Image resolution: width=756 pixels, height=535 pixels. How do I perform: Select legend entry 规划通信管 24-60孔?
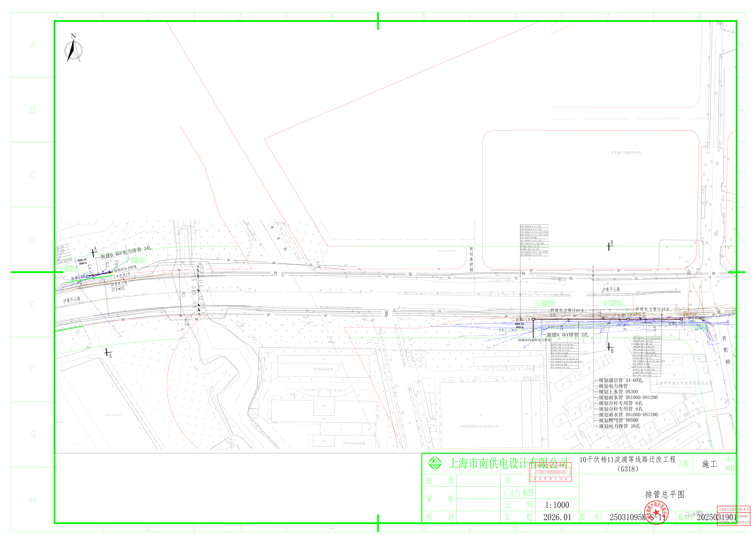(x=621, y=380)
